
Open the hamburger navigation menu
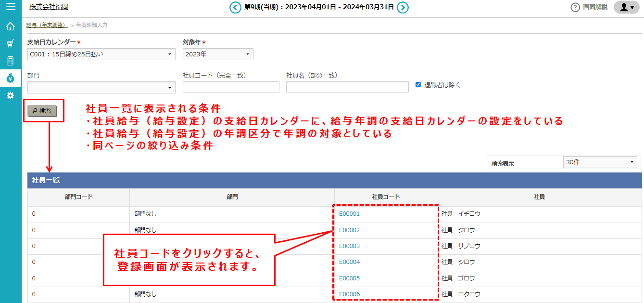coord(10,7)
